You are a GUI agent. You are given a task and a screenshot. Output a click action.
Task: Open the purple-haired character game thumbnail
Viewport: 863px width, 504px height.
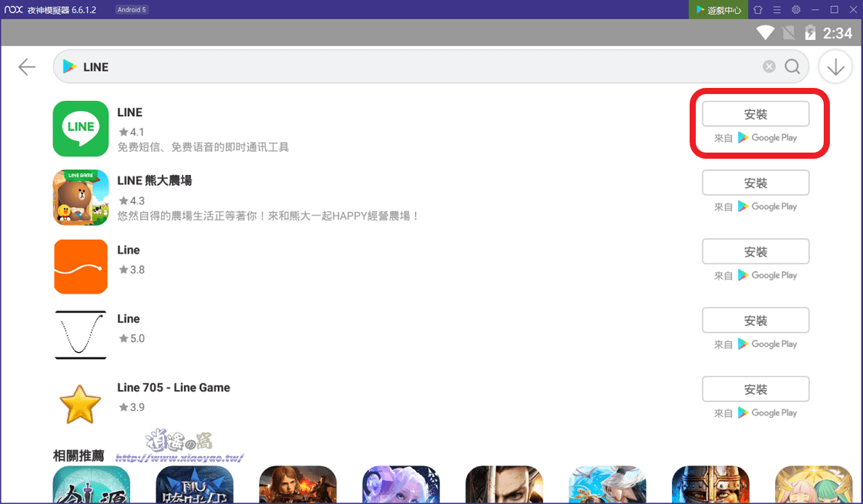[x=401, y=485]
